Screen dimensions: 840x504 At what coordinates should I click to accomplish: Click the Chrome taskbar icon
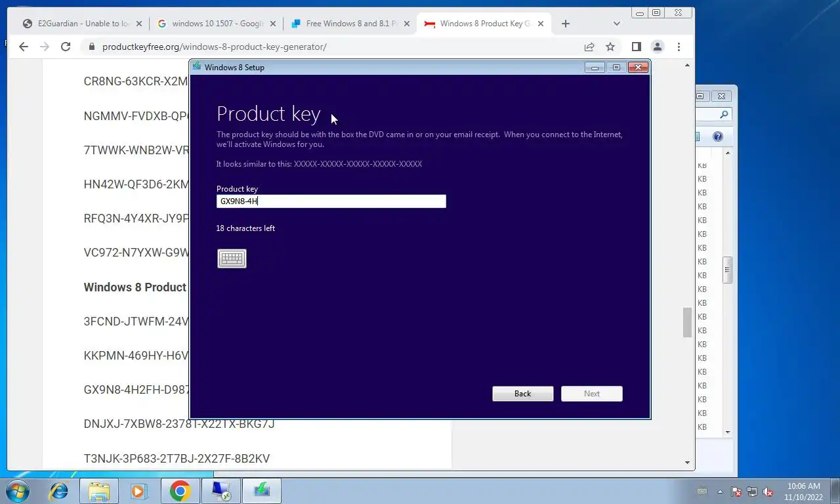(x=180, y=491)
